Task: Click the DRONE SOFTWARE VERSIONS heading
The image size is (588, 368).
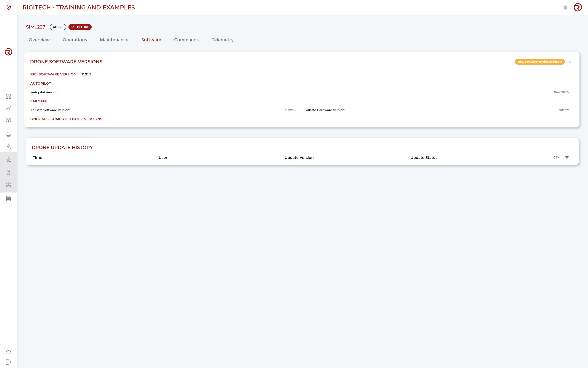Action: click(x=66, y=62)
